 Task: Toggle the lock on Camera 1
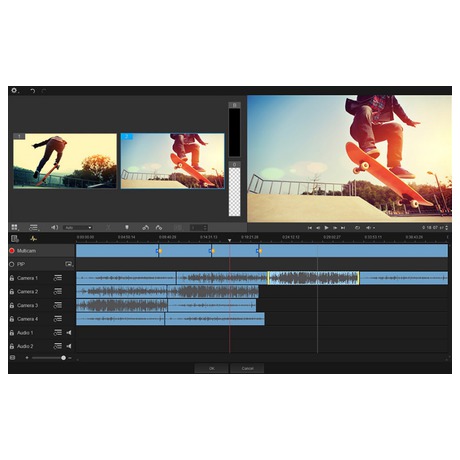click(12, 278)
